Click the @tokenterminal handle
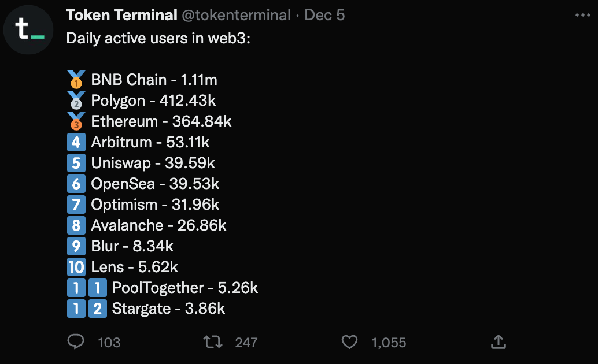 (x=236, y=16)
